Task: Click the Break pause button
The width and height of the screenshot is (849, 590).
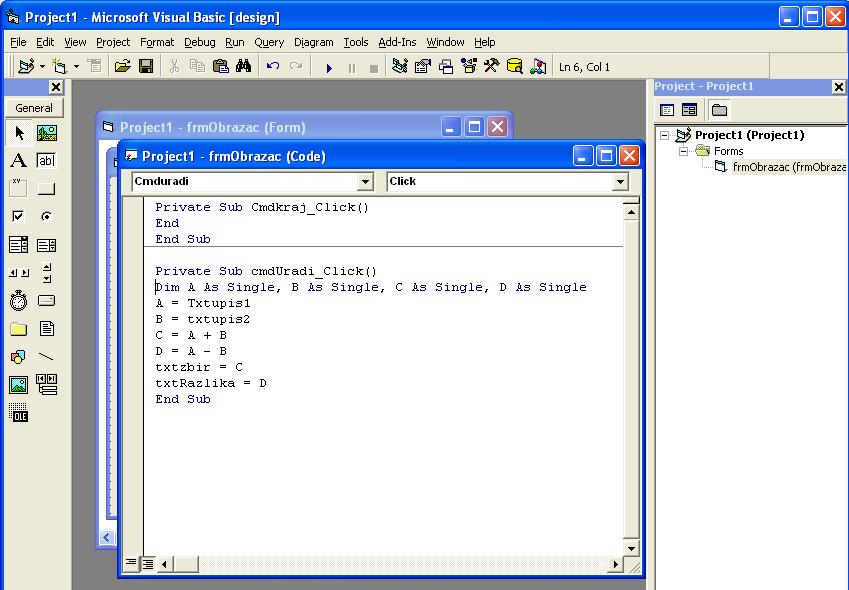Action: click(351, 68)
